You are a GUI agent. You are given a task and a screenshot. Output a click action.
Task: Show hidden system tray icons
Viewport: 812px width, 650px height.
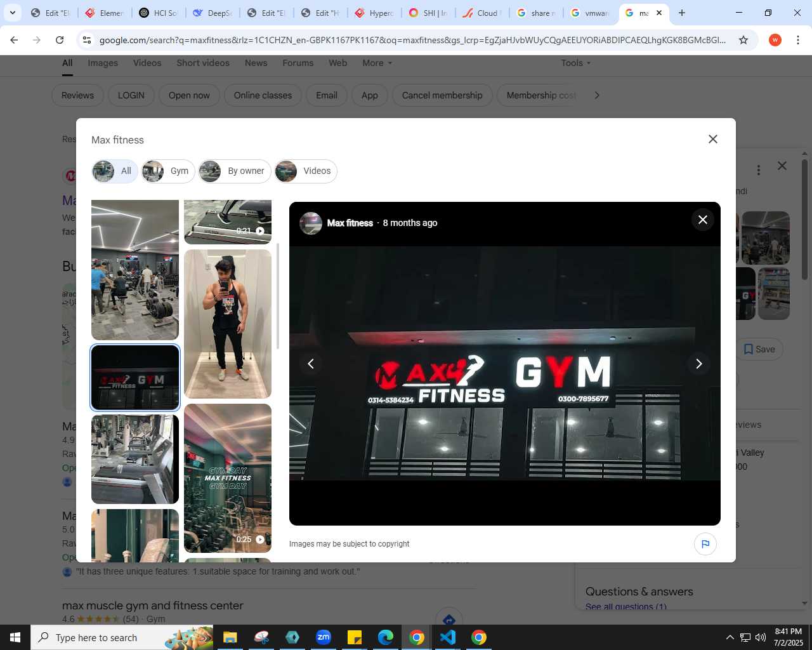(x=730, y=637)
